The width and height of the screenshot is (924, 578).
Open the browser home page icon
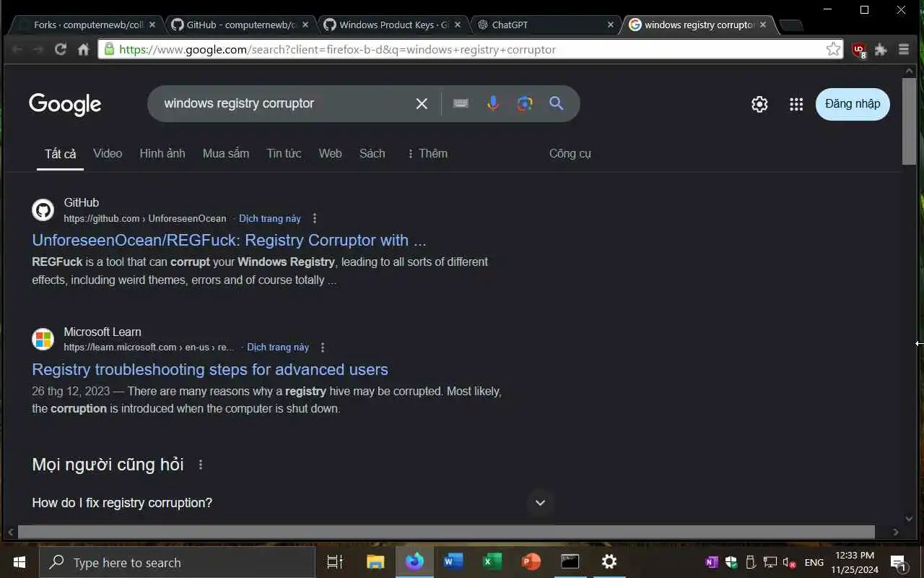[x=83, y=49]
